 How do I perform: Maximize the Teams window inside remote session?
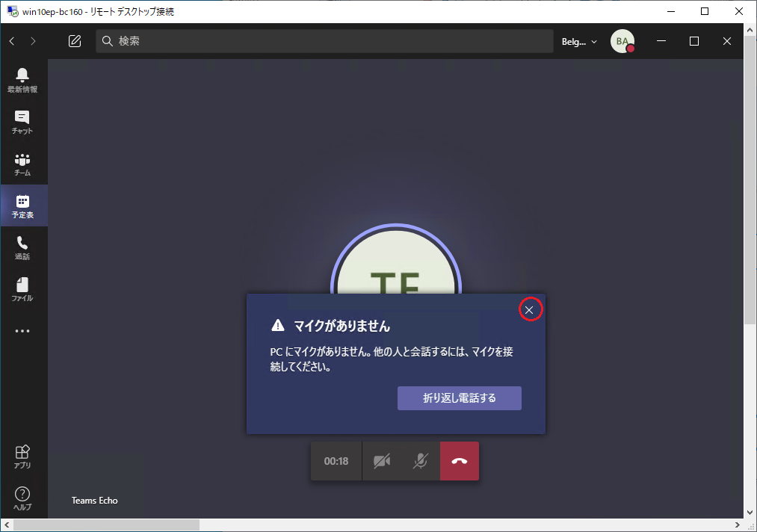694,41
